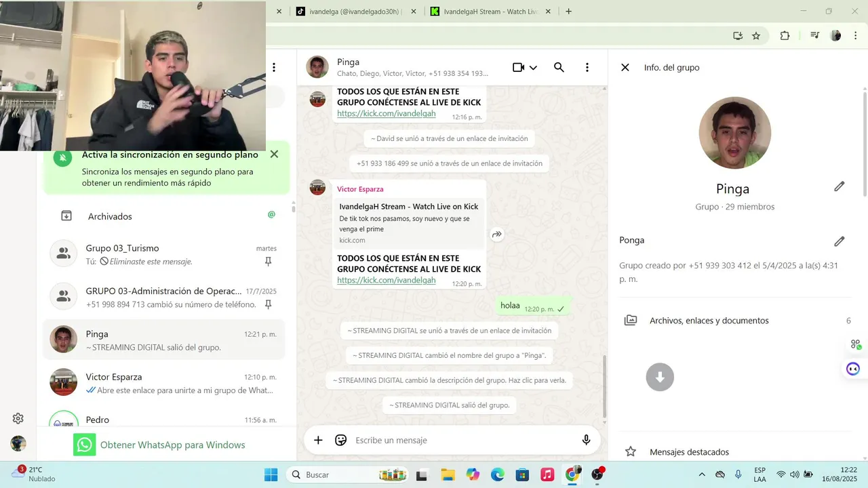Open Mensajes destacados section
This screenshot has width=868, height=488.
735,451
